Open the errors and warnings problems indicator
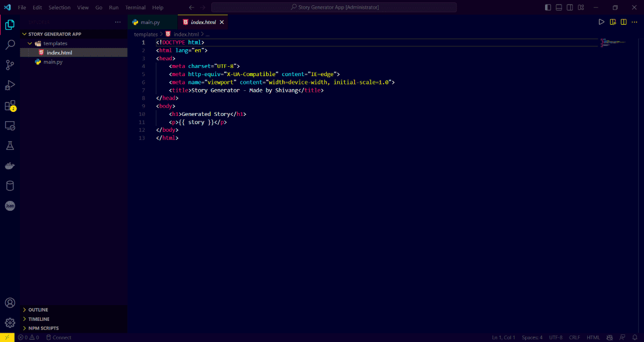 tap(28, 337)
